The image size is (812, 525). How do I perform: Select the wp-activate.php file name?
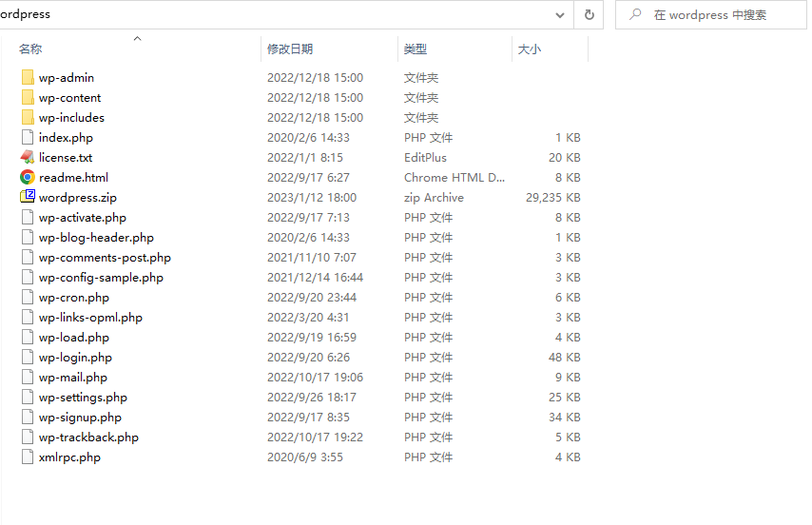point(83,218)
